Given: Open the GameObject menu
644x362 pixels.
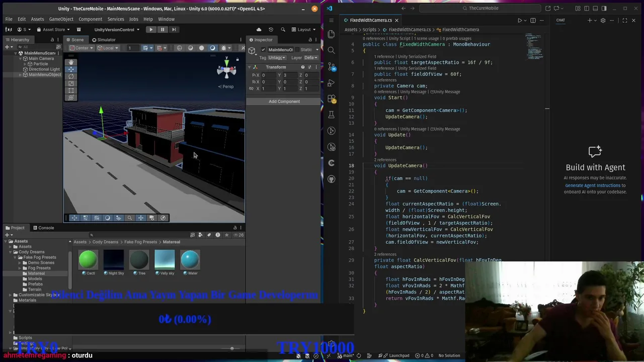Looking at the screenshot, I should pyautogui.click(x=61, y=19).
